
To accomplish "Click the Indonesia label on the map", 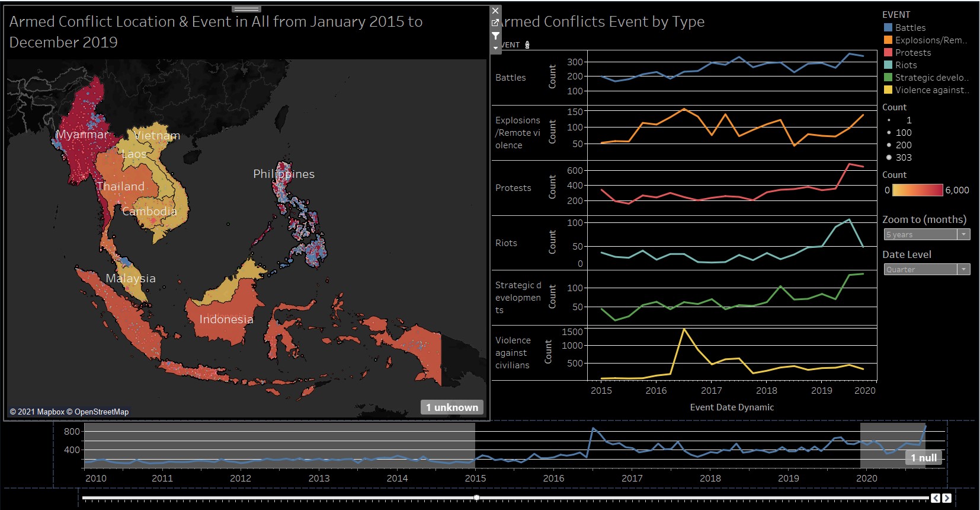I will coord(226,320).
